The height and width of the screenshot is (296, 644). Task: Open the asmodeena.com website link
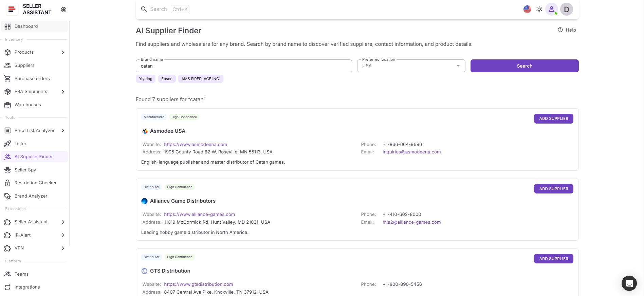pos(196,144)
